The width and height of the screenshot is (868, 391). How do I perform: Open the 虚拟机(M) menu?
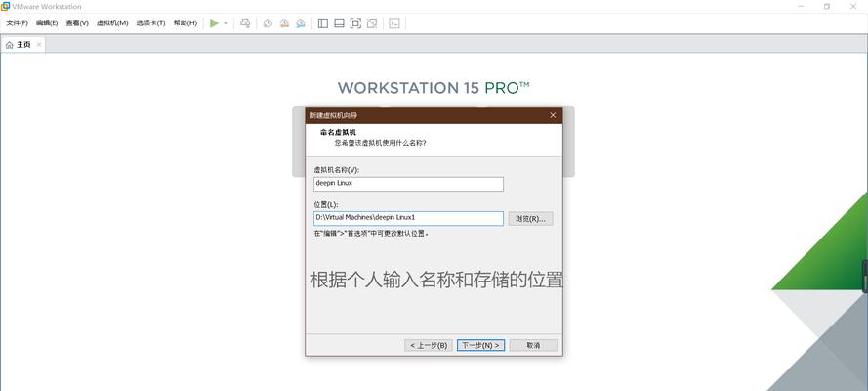coord(112,23)
